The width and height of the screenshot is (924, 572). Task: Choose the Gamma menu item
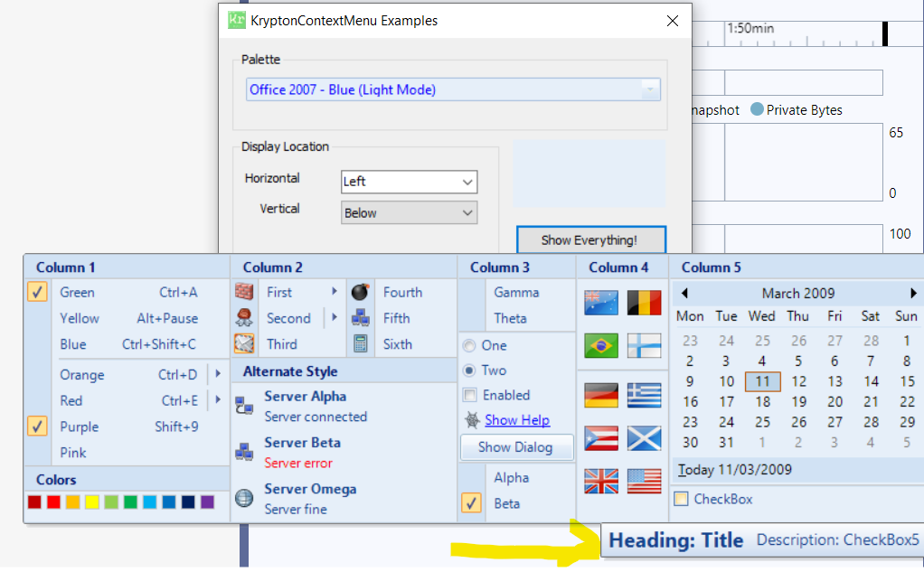pos(517,292)
